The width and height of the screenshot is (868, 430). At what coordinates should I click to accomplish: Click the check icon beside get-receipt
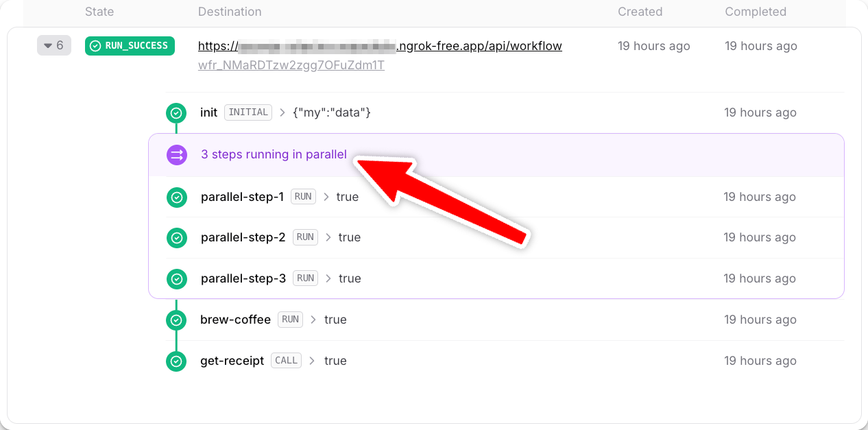[x=176, y=361]
